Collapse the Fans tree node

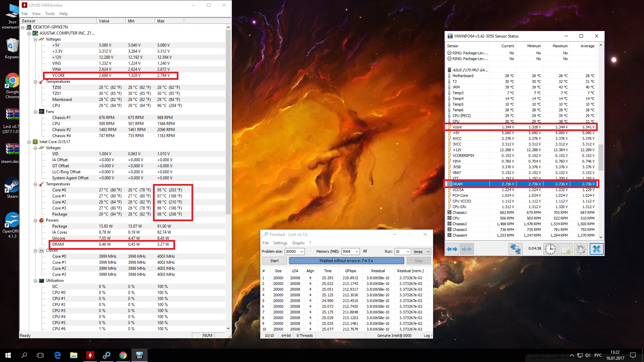(x=36, y=112)
